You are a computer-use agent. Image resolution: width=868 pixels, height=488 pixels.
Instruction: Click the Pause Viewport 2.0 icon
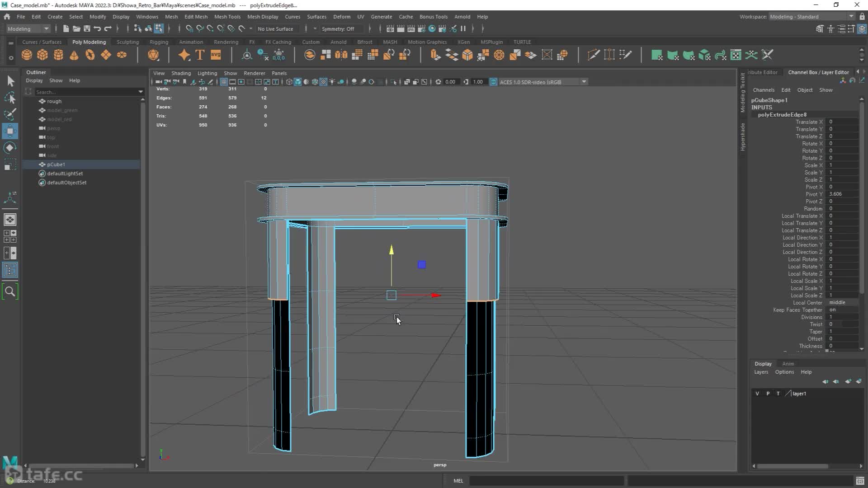click(x=463, y=28)
